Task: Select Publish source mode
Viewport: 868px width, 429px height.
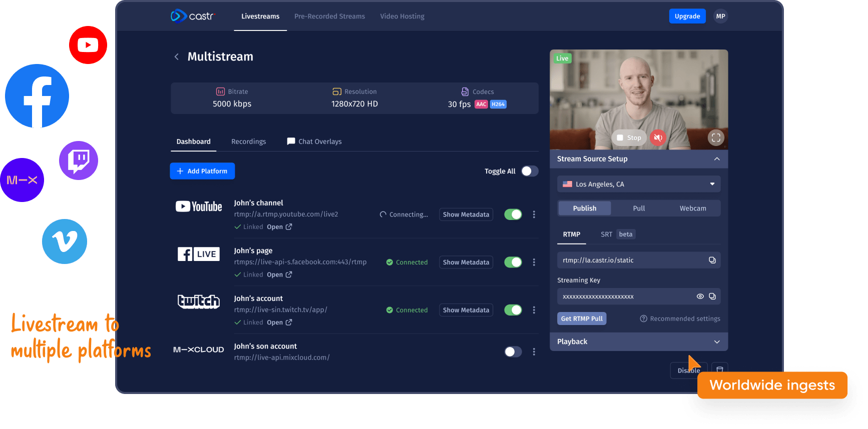Action: pyautogui.click(x=585, y=208)
